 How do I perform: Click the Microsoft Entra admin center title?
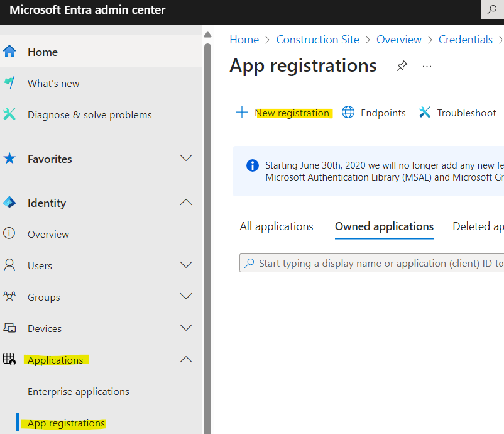point(87,10)
